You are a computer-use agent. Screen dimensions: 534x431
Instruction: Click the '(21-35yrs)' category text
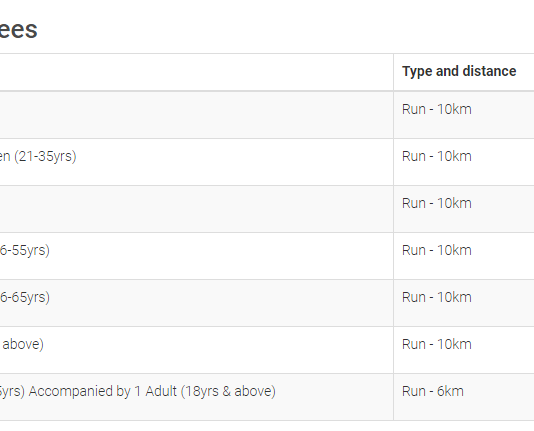(45, 157)
